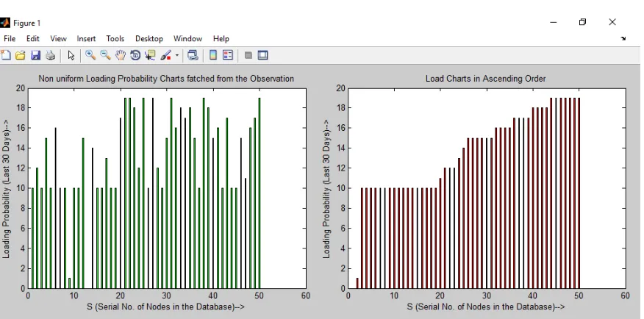Click the left chart's y-axis label
Screen dimensions: 644x319
(x=6, y=189)
